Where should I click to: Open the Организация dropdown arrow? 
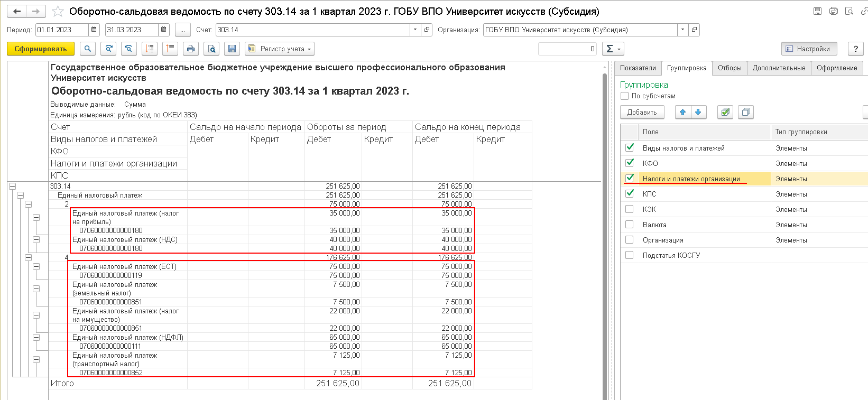(x=682, y=30)
